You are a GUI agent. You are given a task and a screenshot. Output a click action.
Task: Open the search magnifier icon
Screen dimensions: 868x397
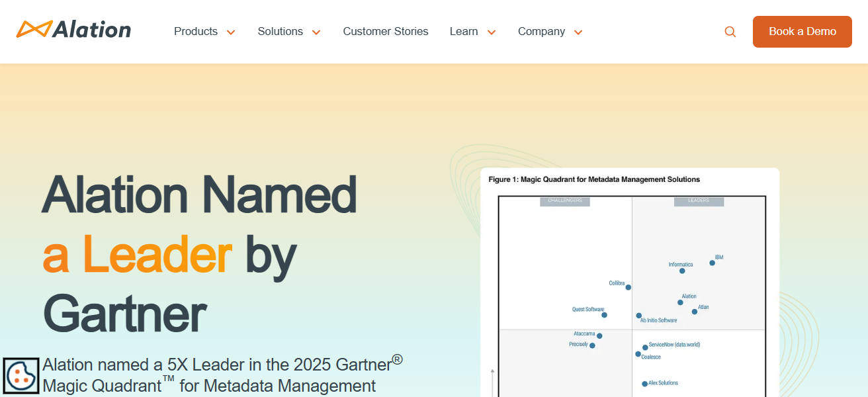tap(730, 32)
